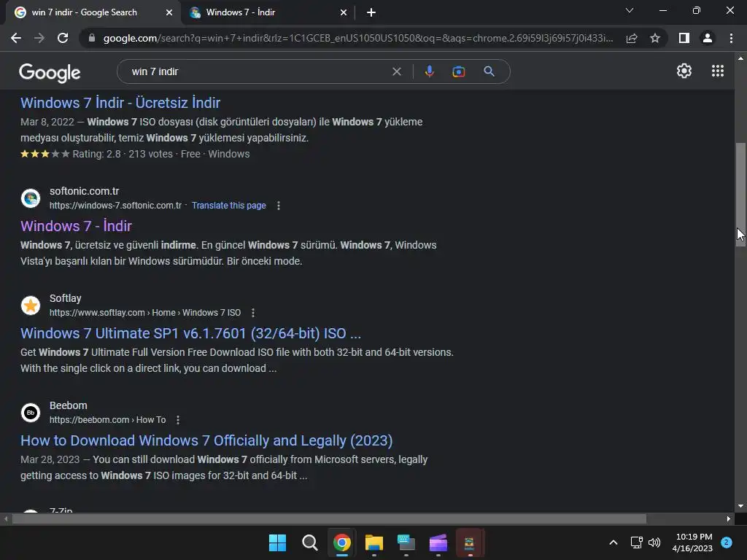747x560 pixels.
Task: Open volume control in system tray
Action: [x=654, y=542]
